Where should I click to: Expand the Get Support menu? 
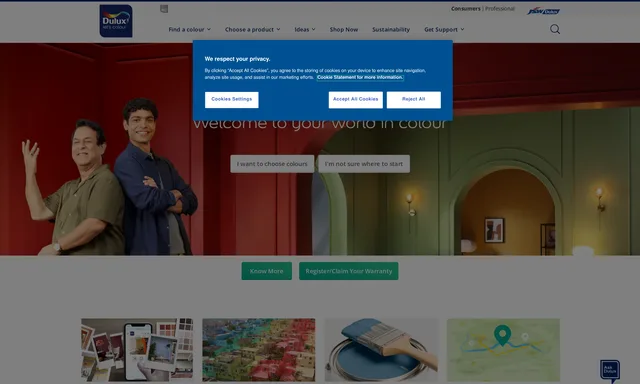click(x=444, y=29)
